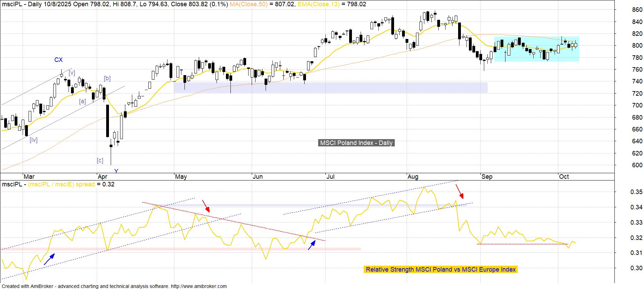Click the (msciPL / msciE) spread legend
This screenshot has width=644, height=289.
coord(61,184)
